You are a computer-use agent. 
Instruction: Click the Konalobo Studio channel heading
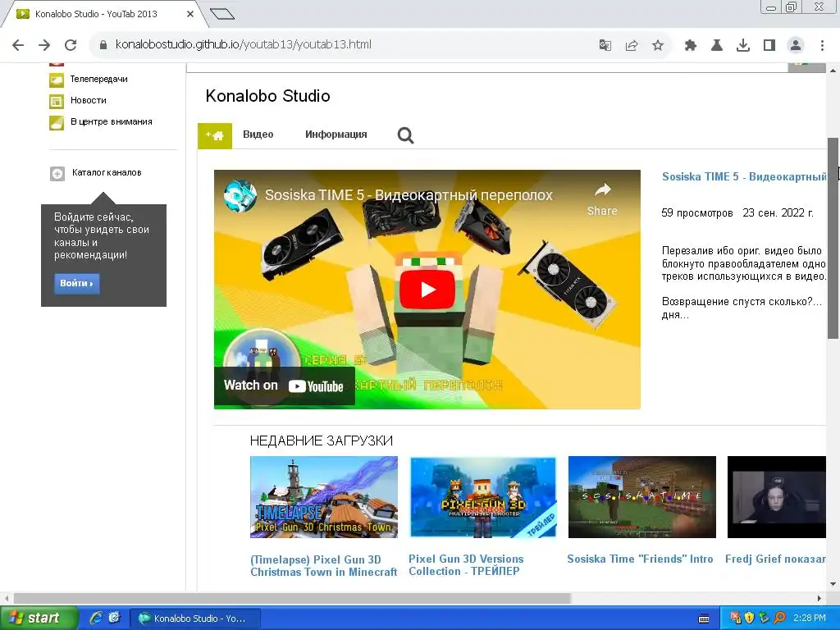click(268, 96)
